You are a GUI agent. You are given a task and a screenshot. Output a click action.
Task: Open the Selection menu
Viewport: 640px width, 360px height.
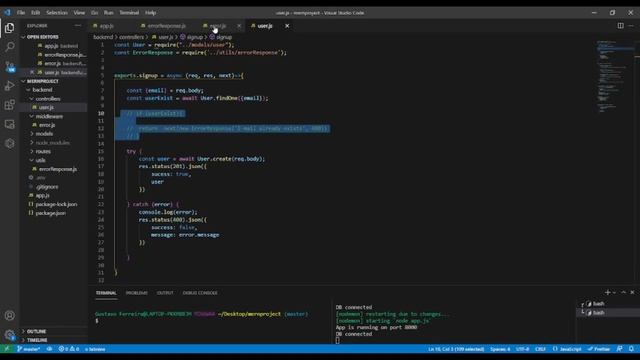(x=57, y=13)
